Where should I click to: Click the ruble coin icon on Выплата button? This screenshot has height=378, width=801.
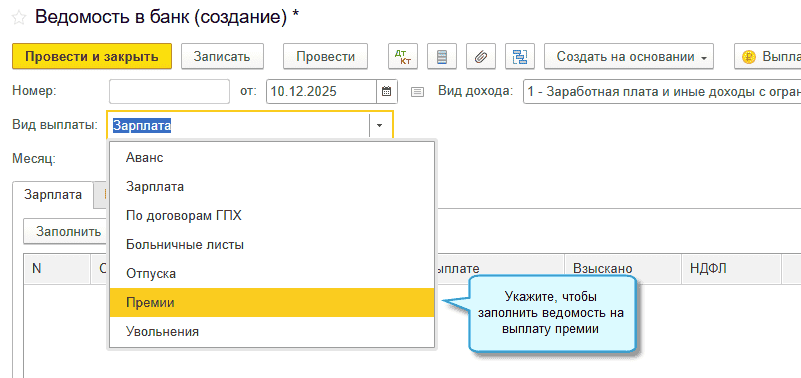click(748, 57)
